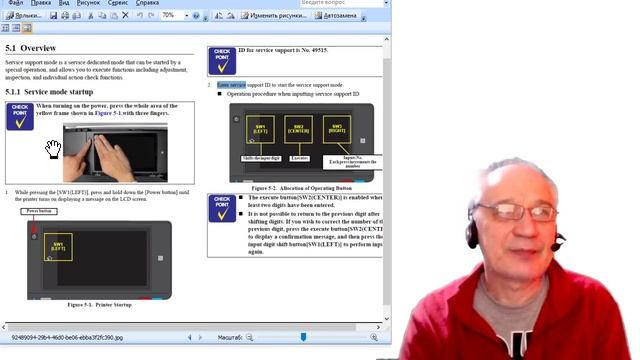Click the Paste icon
This screenshot has width=640, height=360.
[x=114, y=16]
